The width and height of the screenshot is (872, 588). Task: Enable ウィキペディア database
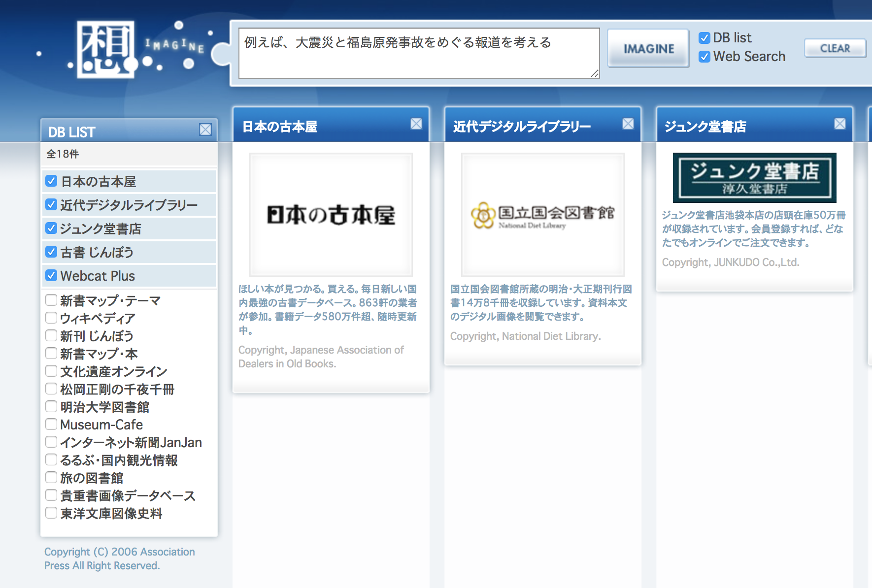[x=51, y=318]
